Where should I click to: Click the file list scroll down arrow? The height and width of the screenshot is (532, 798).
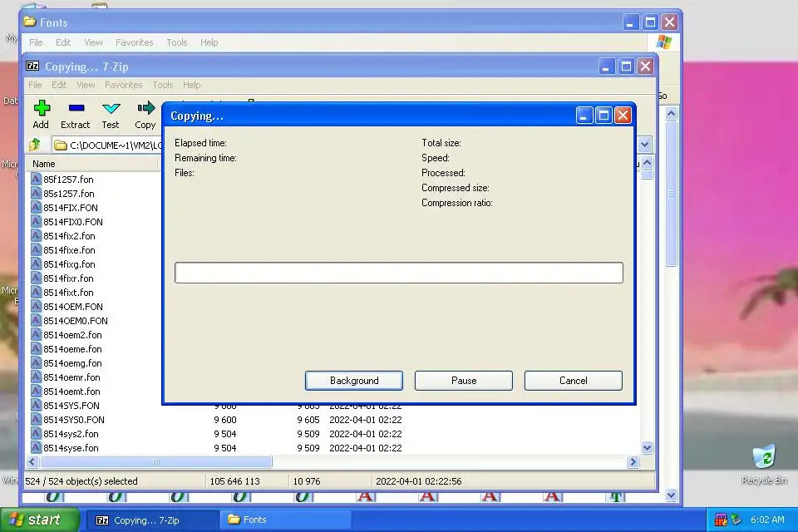pos(647,448)
